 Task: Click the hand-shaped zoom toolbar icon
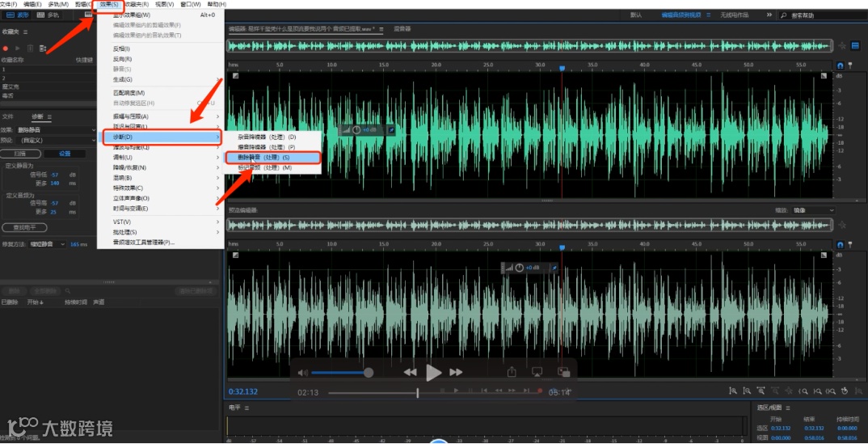845,391
